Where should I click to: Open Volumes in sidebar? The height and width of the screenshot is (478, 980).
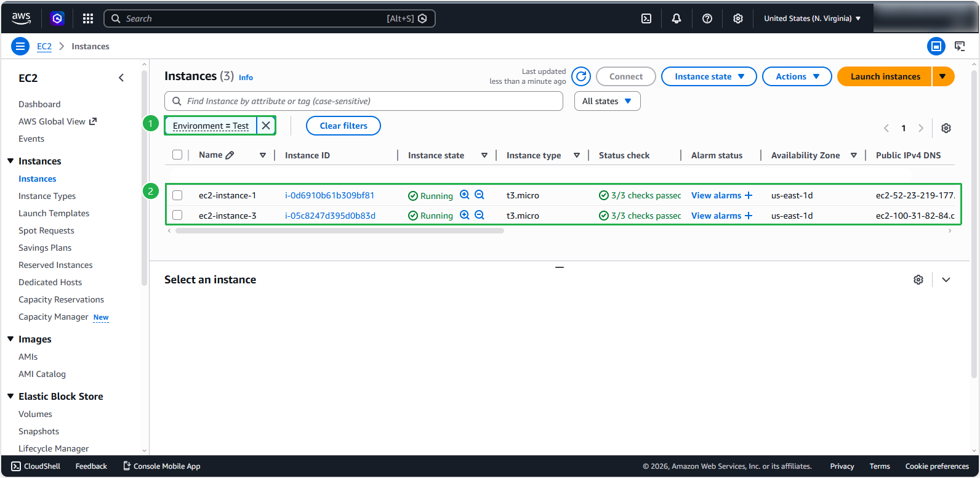point(35,414)
